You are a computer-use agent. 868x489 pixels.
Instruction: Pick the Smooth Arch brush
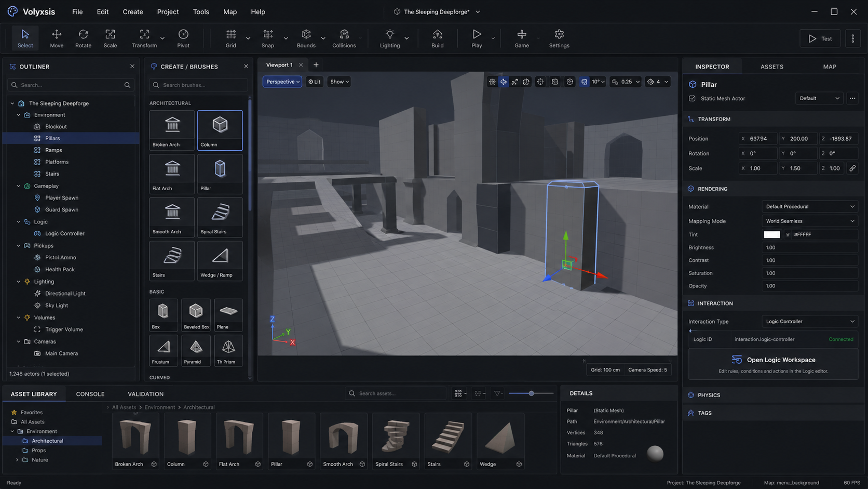click(172, 217)
